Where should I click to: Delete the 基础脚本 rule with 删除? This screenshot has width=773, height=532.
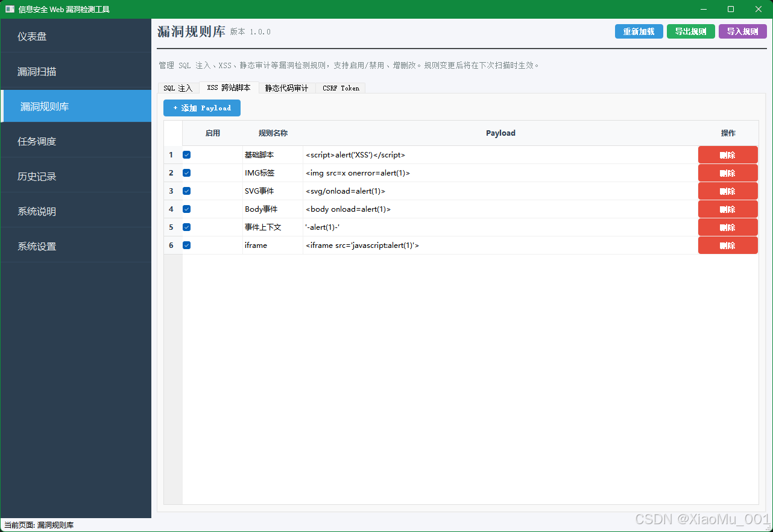point(728,155)
